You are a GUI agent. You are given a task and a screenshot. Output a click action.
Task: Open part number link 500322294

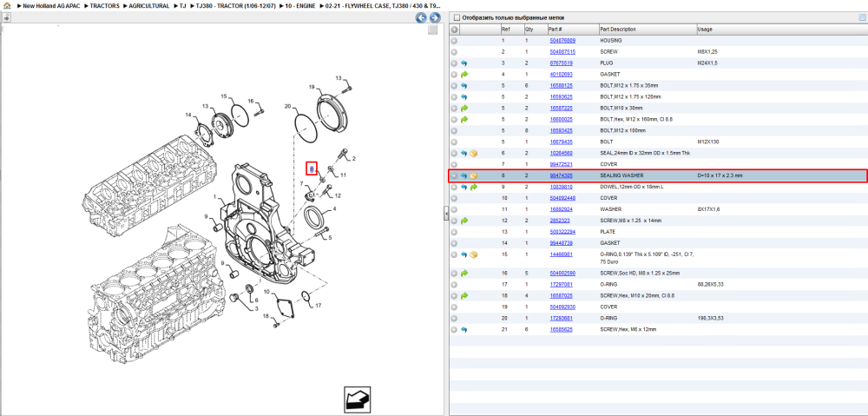tap(562, 232)
